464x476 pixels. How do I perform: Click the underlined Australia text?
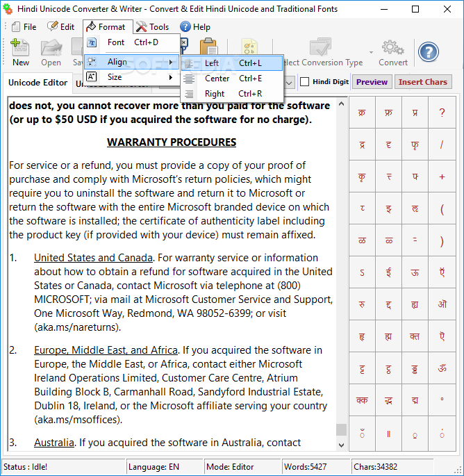54,443
